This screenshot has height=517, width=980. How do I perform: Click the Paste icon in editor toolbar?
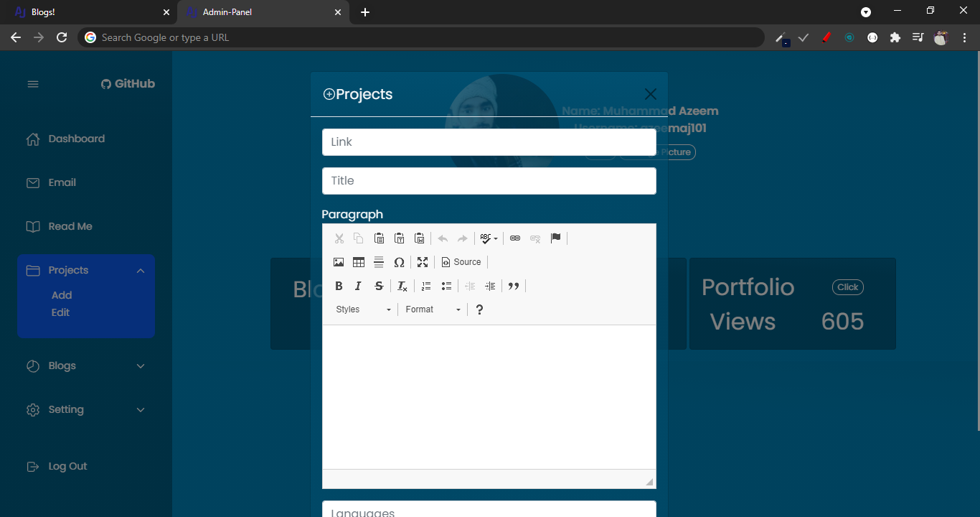[379, 238]
